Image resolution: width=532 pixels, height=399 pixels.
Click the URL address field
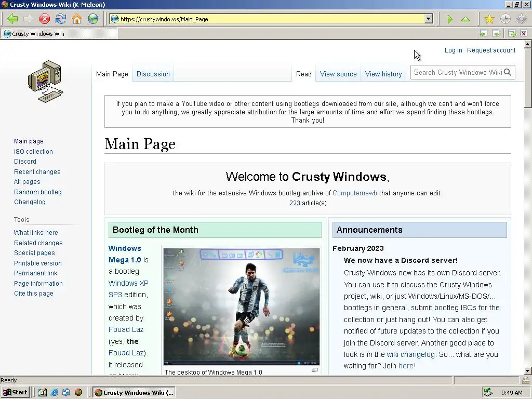tap(271, 19)
